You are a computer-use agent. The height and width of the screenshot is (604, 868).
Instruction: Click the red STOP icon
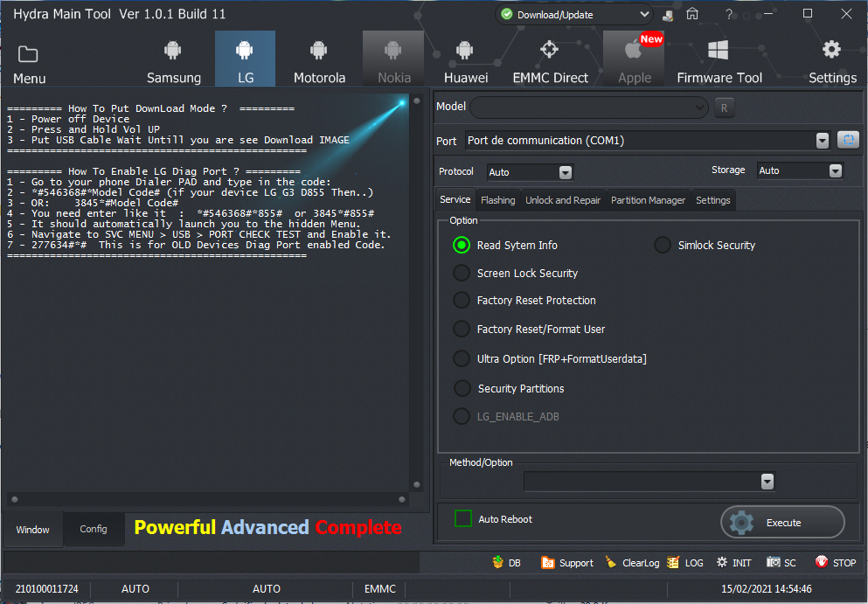click(x=822, y=562)
